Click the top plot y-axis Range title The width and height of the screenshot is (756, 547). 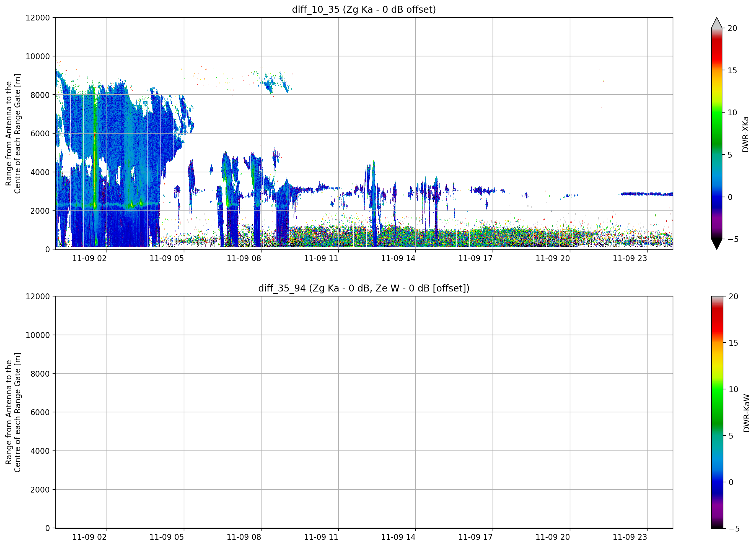pyautogui.click(x=13, y=134)
